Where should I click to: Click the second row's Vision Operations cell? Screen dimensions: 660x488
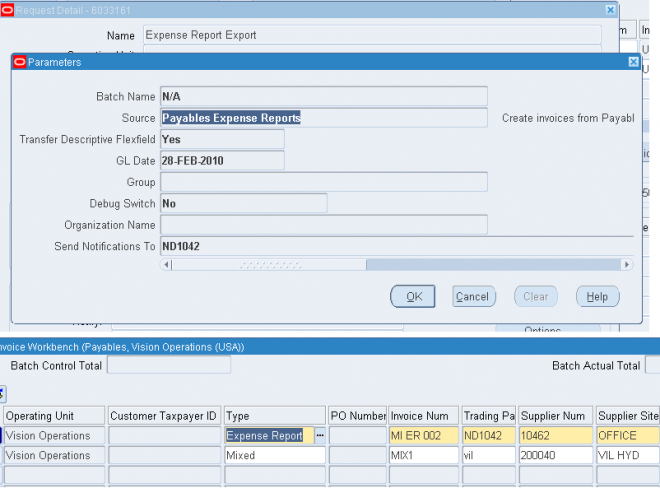tap(54, 455)
